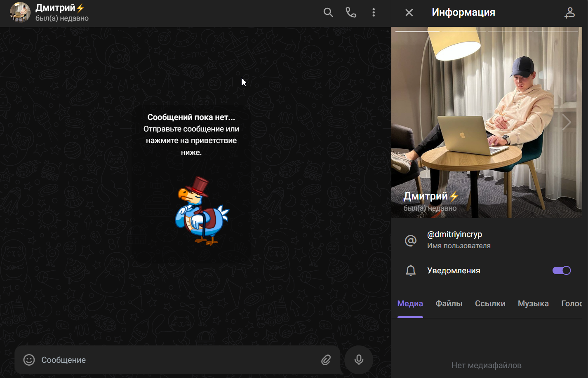Click the add contact icon
Screen dimensions: 588x378
569,12
